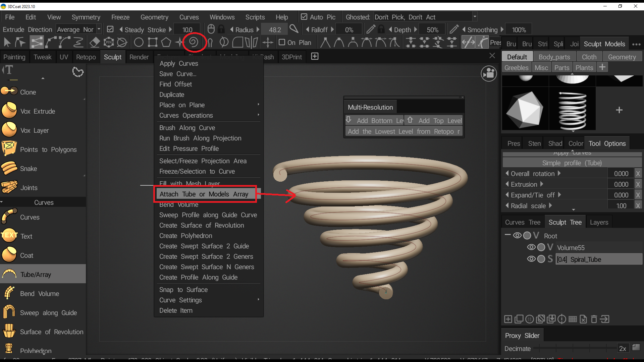The width and height of the screenshot is (644, 362).
Task: Click the trash icon in Sculpt Tree
Action: pos(594,319)
